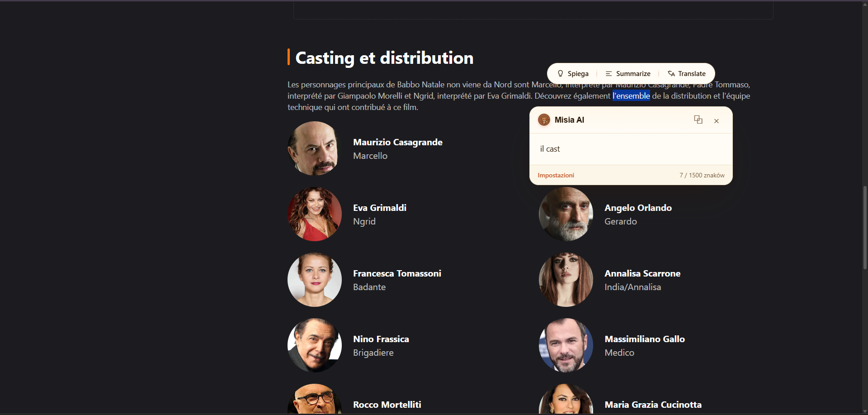Viewport: 868px width, 415px height.
Task: Click the Casting et distribution heading
Action: click(x=384, y=58)
